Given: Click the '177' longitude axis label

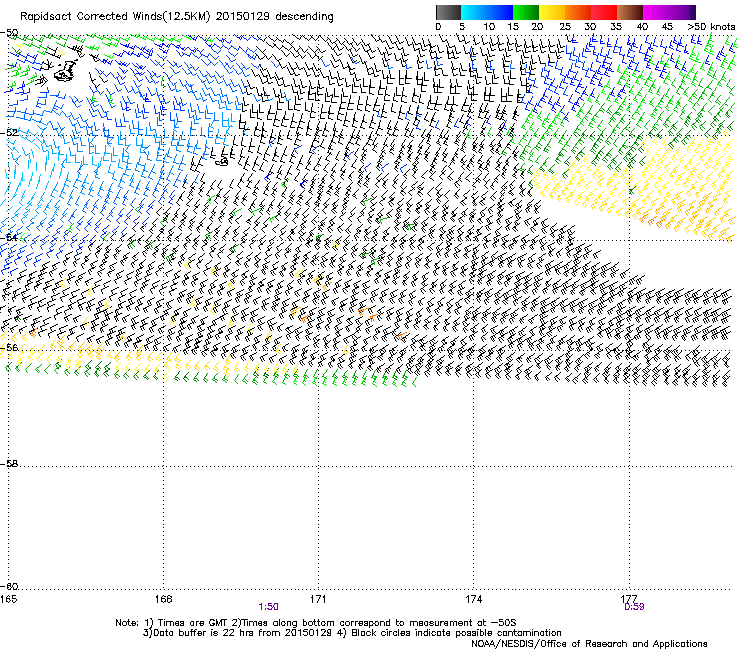Looking at the screenshot, I should (x=629, y=599).
